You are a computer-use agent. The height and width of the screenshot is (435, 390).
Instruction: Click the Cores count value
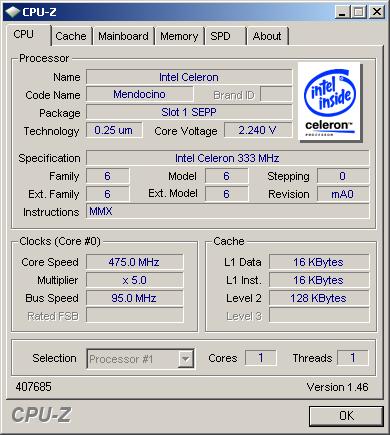point(261,358)
